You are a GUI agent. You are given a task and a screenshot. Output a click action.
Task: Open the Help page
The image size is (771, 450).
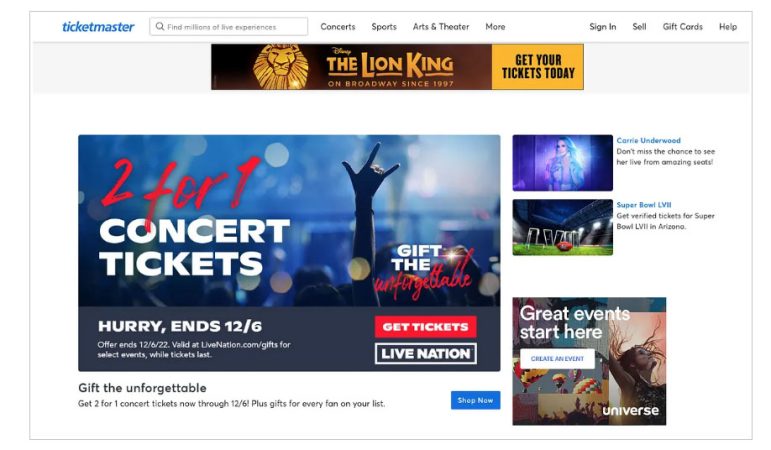pyautogui.click(x=728, y=27)
